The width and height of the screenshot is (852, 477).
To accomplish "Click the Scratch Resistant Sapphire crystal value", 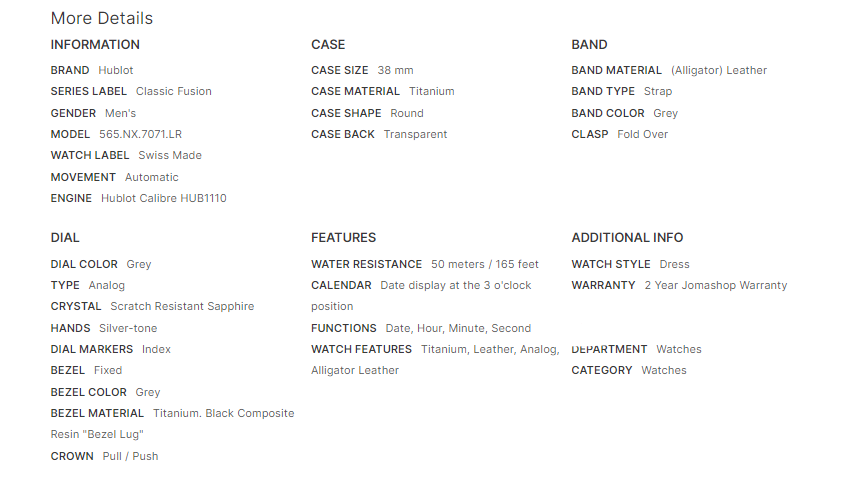I will pos(182,306).
